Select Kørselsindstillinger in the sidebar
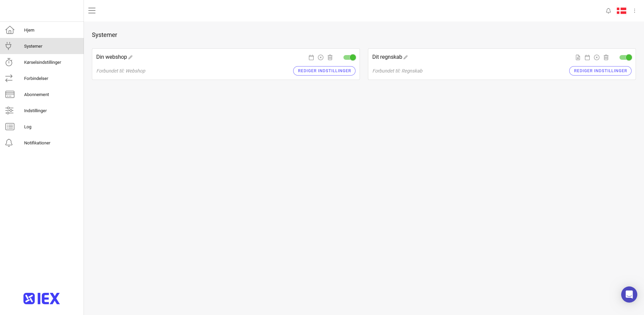644x315 pixels. (x=43, y=62)
